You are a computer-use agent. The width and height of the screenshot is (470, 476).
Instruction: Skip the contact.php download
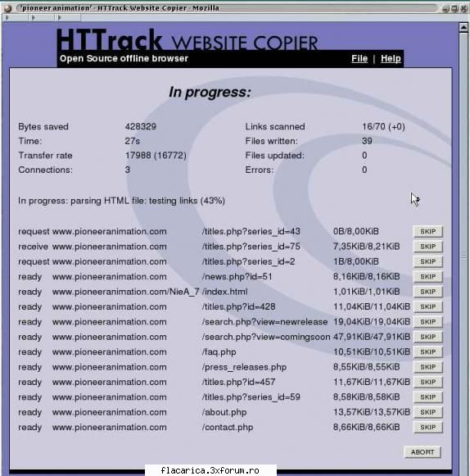click(427, 427)
